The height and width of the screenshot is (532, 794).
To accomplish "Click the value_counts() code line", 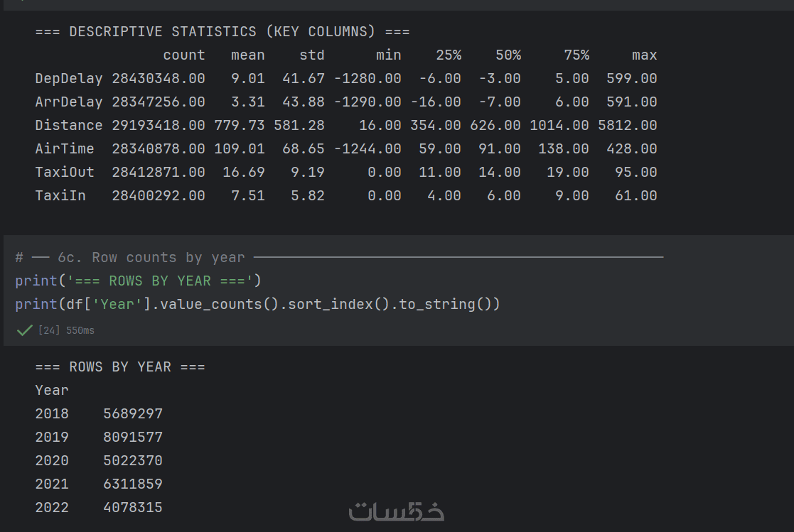I will pos(257,304).
